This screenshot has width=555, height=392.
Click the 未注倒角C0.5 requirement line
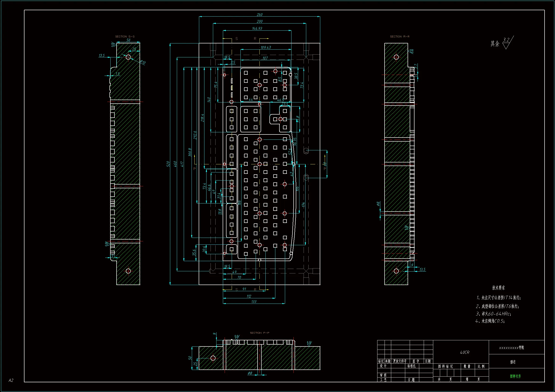[490, 321]
